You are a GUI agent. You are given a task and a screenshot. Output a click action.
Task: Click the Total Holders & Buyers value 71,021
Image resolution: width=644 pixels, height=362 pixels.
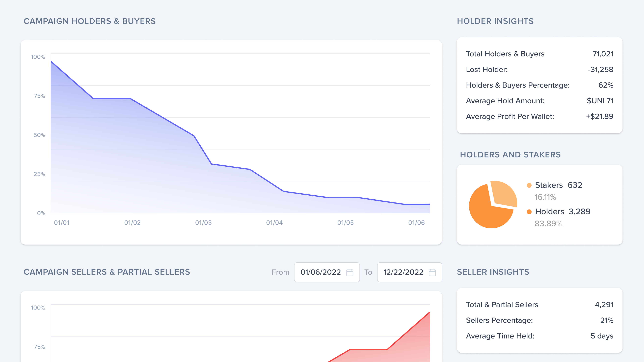(x=603, y=54)
